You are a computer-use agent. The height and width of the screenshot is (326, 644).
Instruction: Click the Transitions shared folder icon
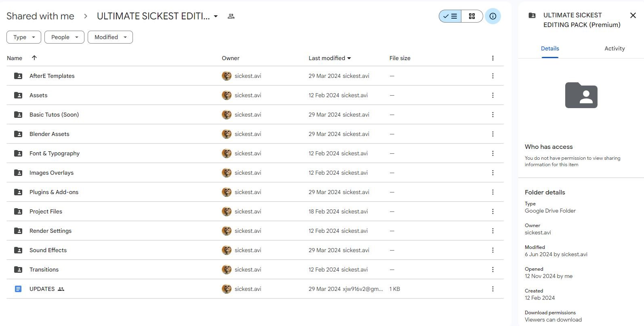[x=18, y=270]
